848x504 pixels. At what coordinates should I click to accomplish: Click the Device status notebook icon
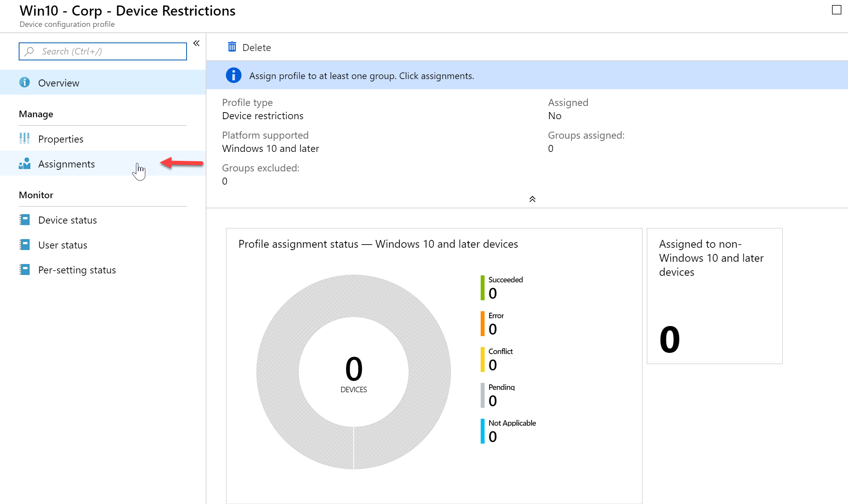(x=25, y=220)
